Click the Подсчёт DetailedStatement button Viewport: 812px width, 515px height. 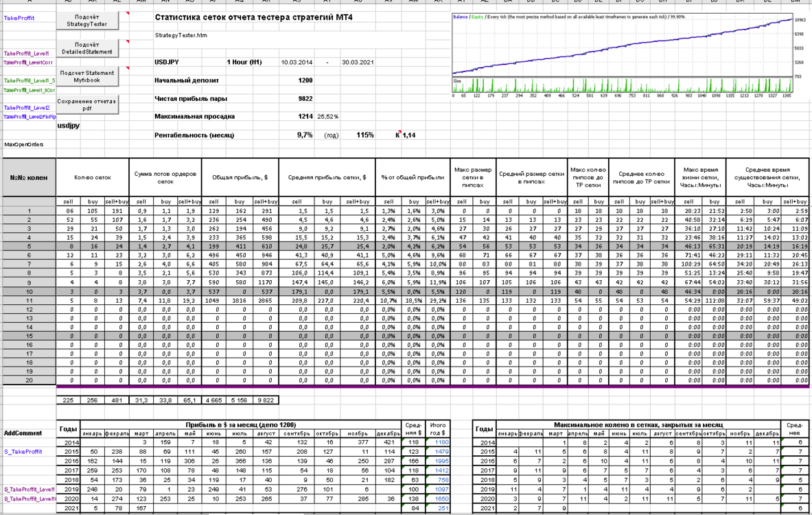click(x=87, y=48)
